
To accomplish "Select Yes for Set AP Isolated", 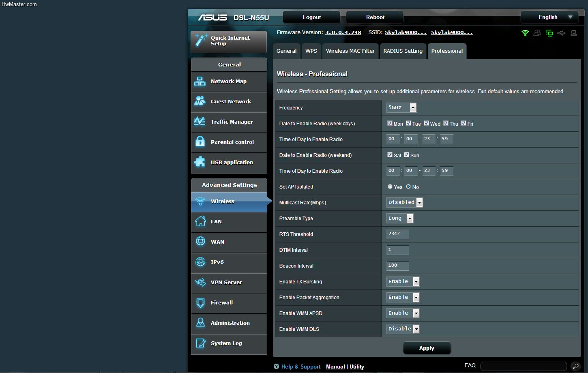I will tap(390, 186).
